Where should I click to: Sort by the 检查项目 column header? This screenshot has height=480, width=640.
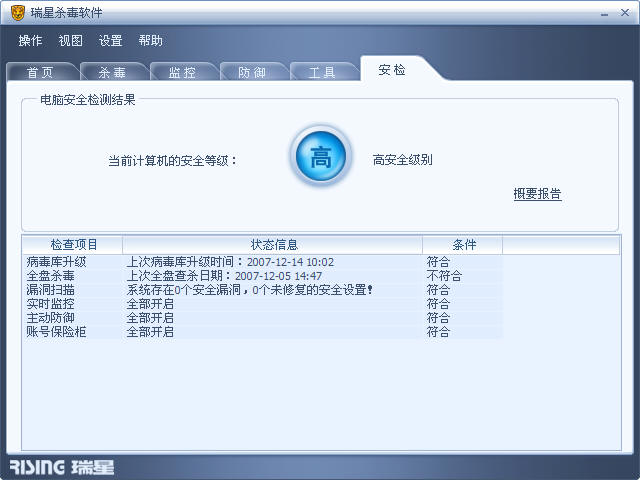click(x=73, y=244)
